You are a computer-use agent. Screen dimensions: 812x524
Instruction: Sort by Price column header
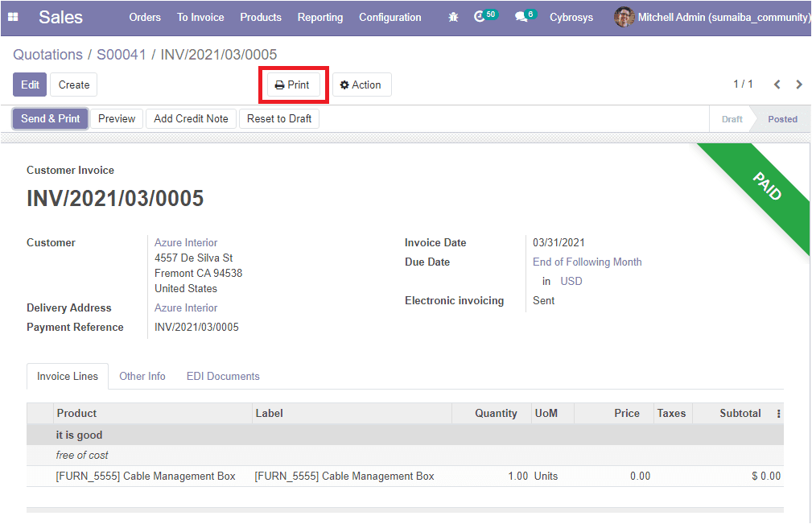tap(614, 413)
